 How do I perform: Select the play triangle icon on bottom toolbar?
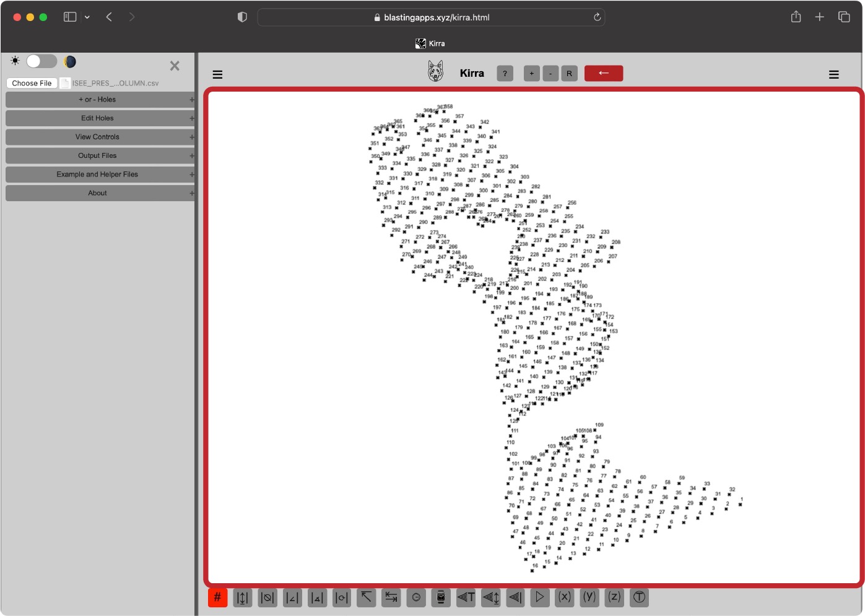539,597
